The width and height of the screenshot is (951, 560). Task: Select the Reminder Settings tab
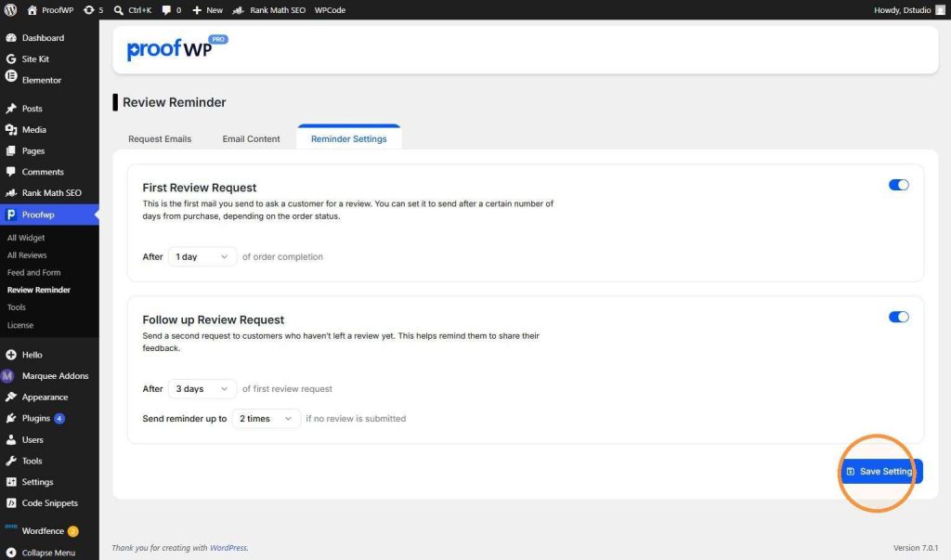tap(349, 138)
